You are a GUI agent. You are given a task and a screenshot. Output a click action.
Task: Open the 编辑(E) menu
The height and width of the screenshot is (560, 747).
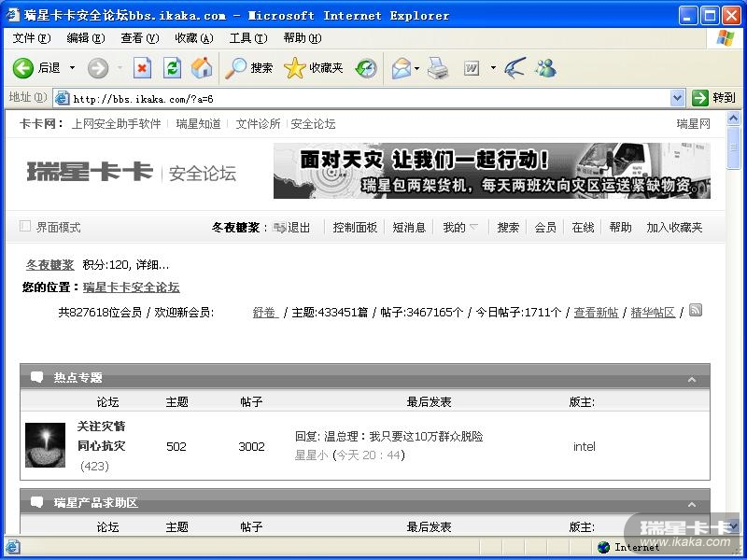[x=86, y=38]
